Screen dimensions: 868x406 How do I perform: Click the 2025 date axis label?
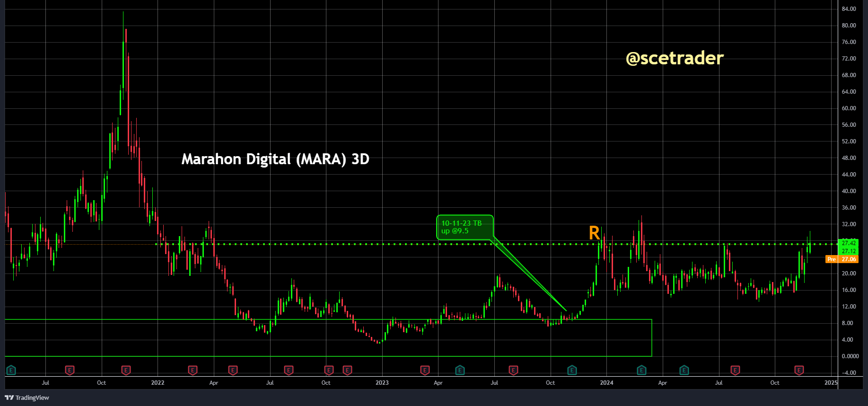831,383
